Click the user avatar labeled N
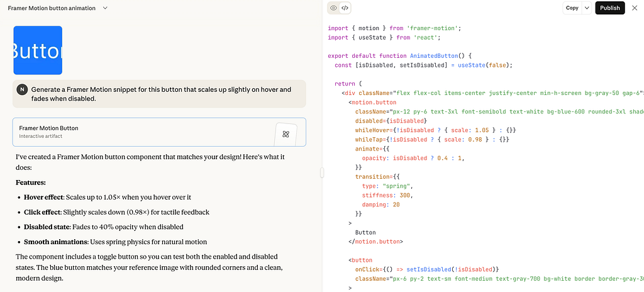The width and height of the screenshot is (644, 292). [22, 89]
